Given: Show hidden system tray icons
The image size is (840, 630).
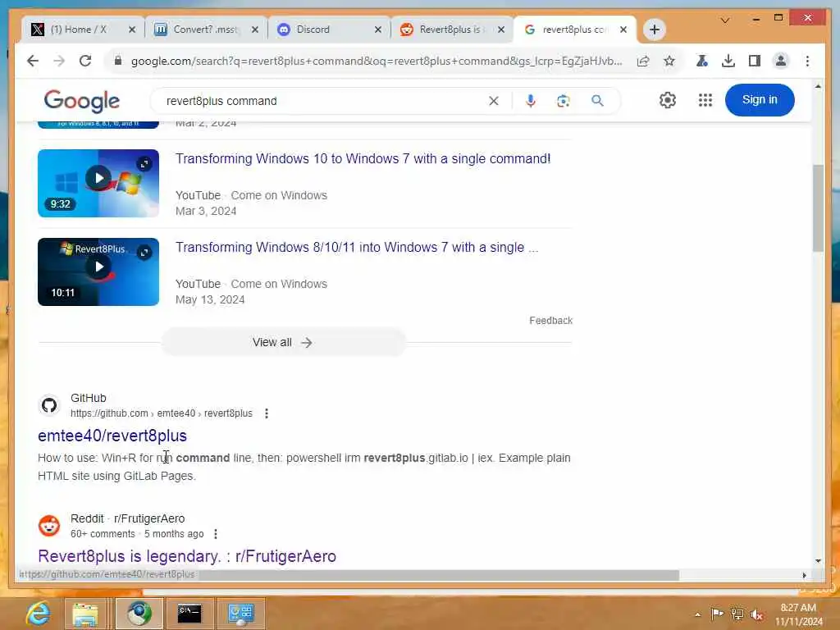Looking at the screenshot, I should [x=697, y=614].
